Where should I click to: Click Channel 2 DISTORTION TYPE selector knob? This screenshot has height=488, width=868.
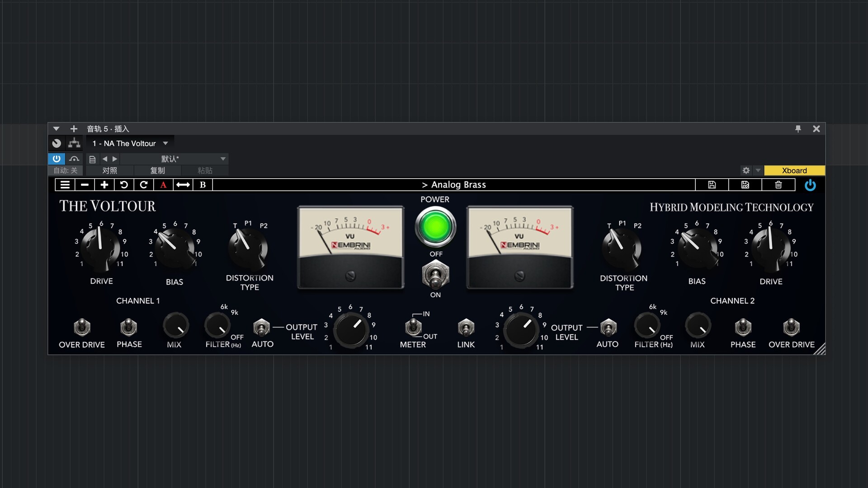[x=622, y=248]
